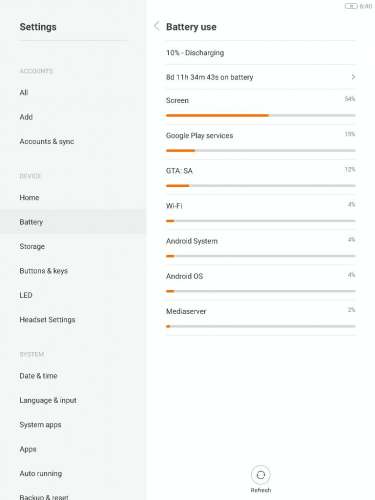375x500 pixels.
Task: Select Storage in the settings sidebar
Action: click(32, 246)
